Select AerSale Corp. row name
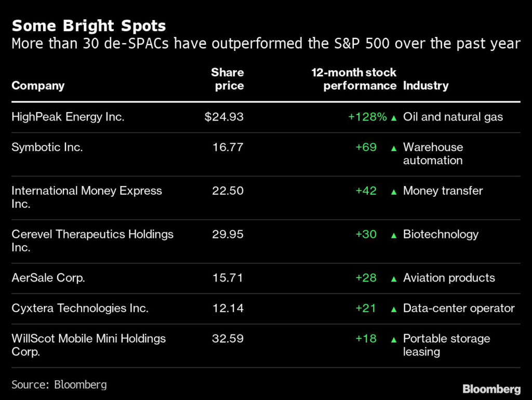This screenshot has height=400, width=532. point(48,278)
